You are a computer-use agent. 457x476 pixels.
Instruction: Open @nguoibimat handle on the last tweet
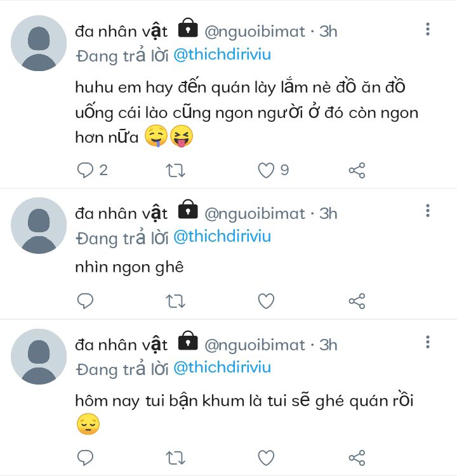click(x=255, y=345)
